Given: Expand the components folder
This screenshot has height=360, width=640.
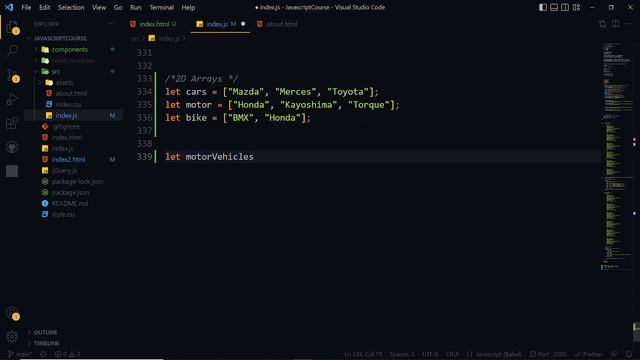Looking at the screenshot, I should [x=69, y=49].
